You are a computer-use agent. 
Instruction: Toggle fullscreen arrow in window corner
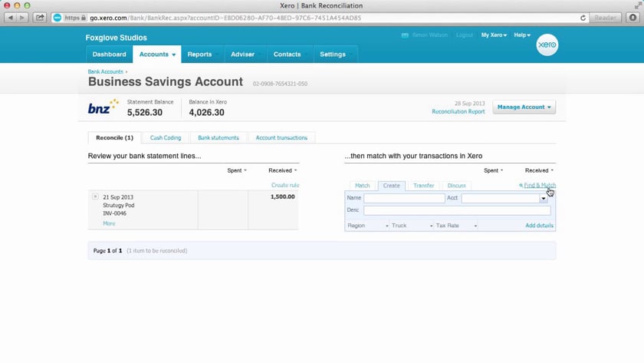(638, 5)
